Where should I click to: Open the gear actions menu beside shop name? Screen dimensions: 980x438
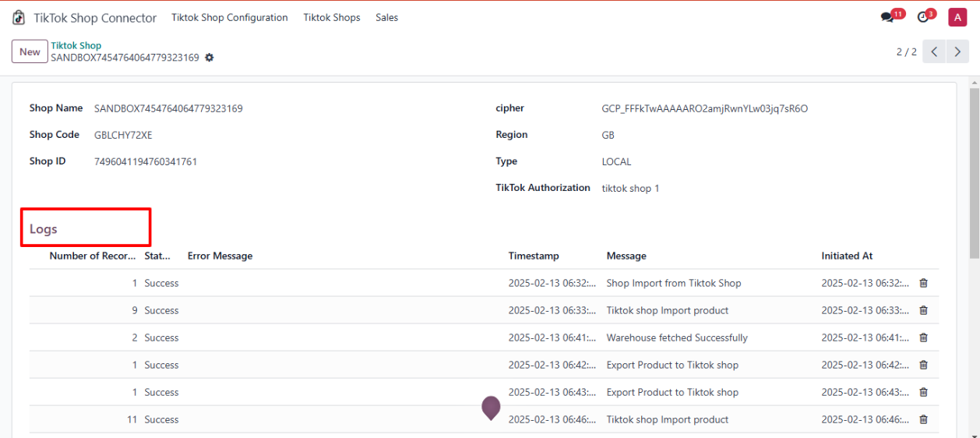click(x=209, y=58)
